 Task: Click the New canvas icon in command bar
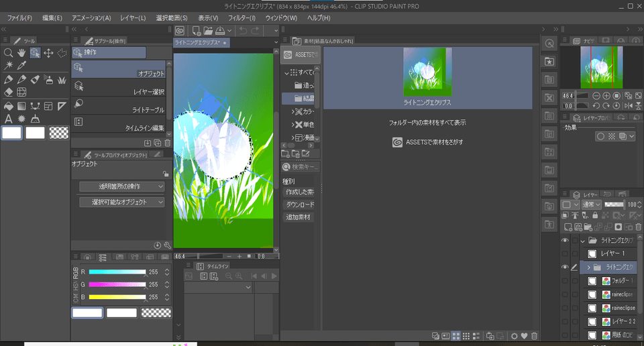pyautogui.click(x=197, y=31)
